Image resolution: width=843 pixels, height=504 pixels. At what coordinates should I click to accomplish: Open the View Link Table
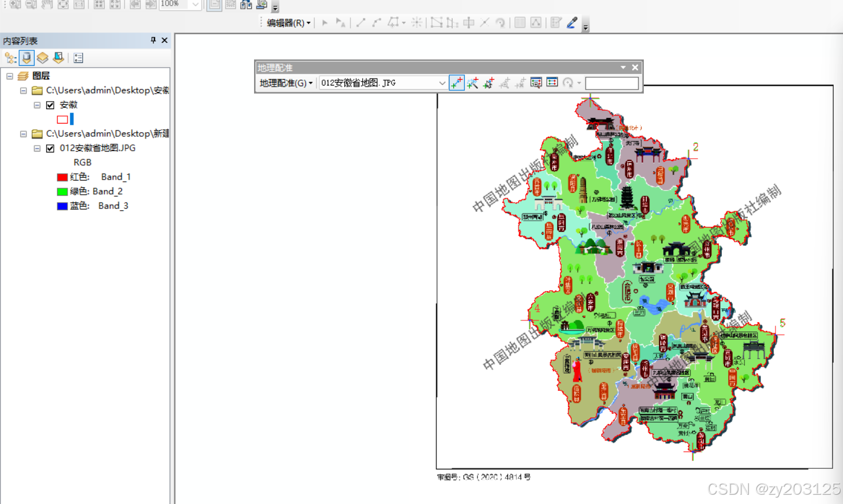(552, 83)
